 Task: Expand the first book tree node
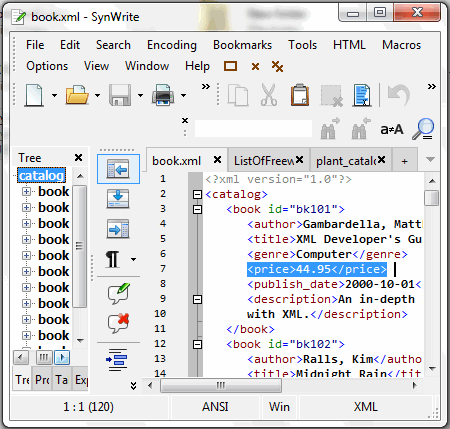(x=26, y=192)
